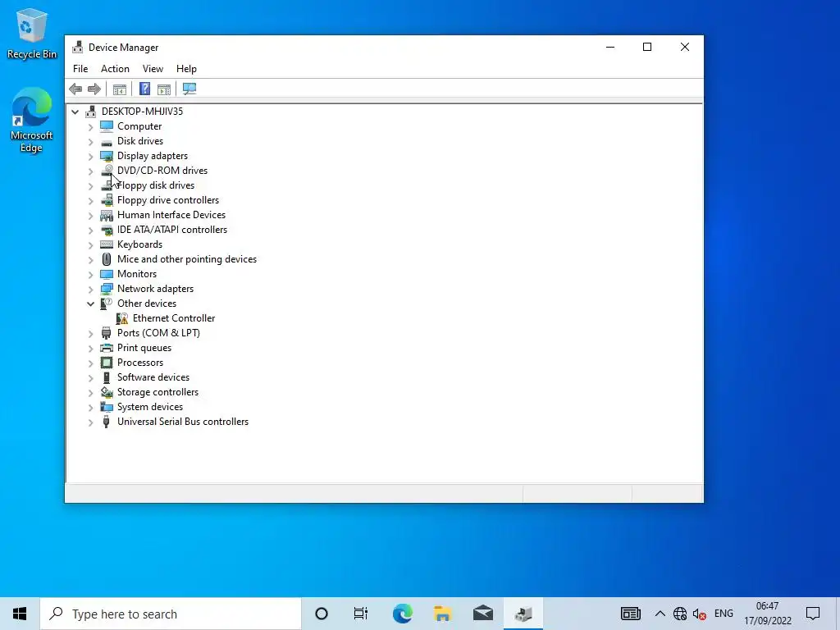840x630 pixels.
Task: Click the IDE ATA/ATAPI controllers icon
Action: pos(107,230)
